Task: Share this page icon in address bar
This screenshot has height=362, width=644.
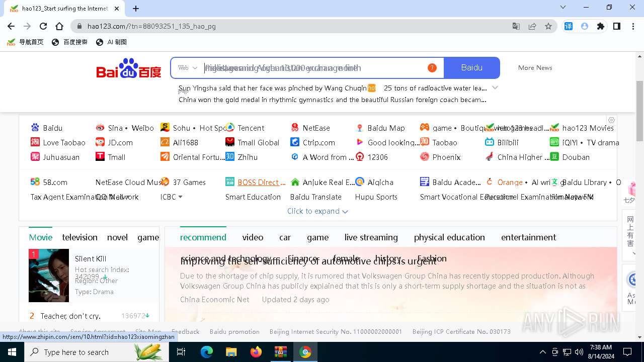Action: click(x=532, y=26)
